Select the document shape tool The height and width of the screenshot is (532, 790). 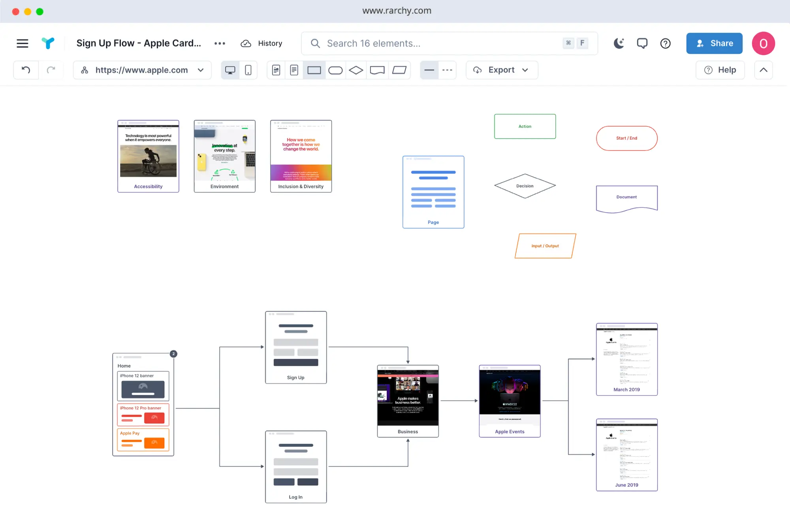[x=377, y=70]
